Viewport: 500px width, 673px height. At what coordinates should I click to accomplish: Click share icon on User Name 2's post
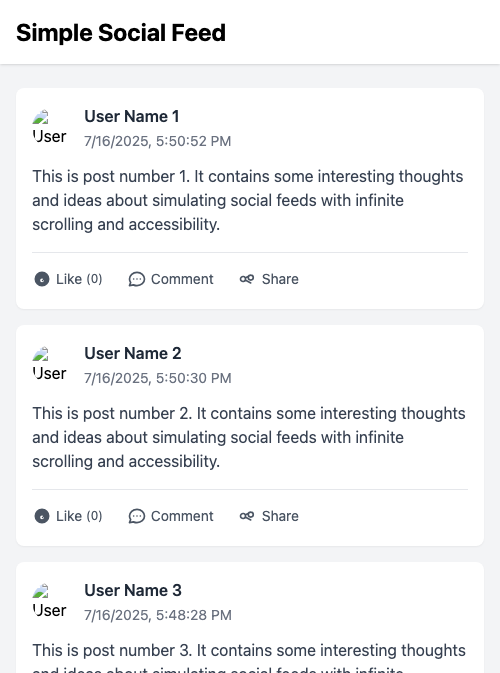[x=247, y=516]
